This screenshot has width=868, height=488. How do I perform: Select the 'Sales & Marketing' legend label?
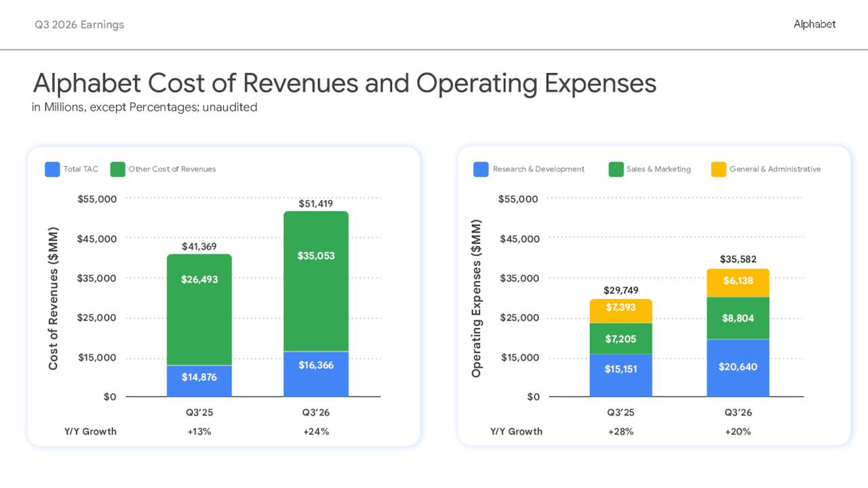coord(658,169)
